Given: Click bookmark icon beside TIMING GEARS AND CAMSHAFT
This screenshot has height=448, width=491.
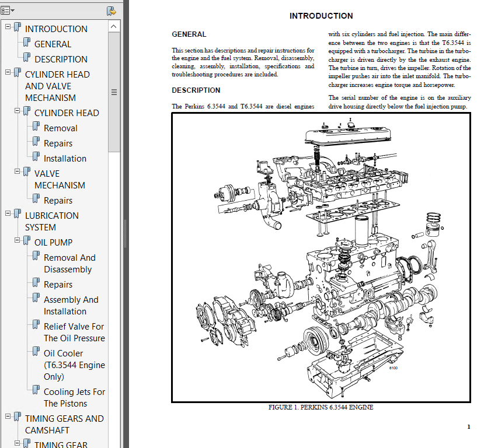Looking at the screenshot, I should [x=18, y=417].
